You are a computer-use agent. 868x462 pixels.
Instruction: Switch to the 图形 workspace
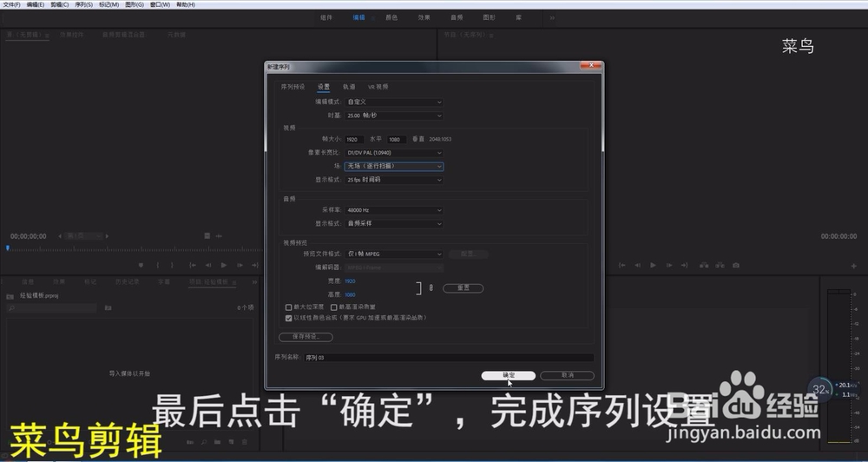489,17
